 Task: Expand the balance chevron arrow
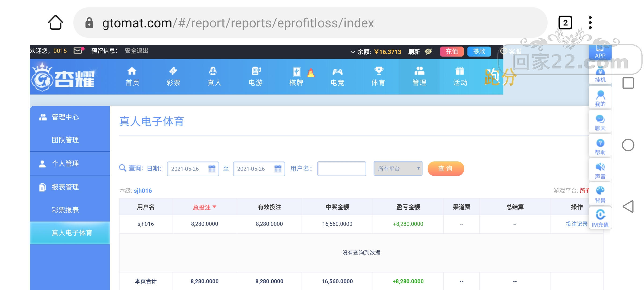tap(353, 52)
